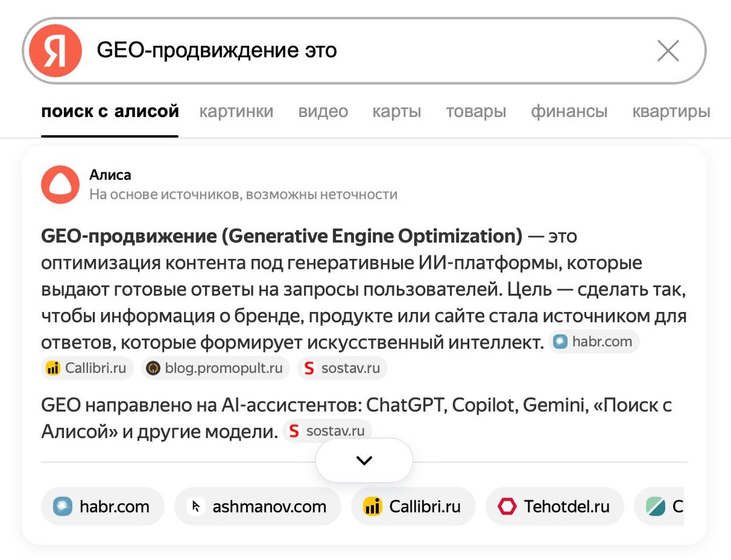Open Callibri.ru chip in bottom sources row
The height and width of the screenshot is (560, 731).
pos(413,506)
